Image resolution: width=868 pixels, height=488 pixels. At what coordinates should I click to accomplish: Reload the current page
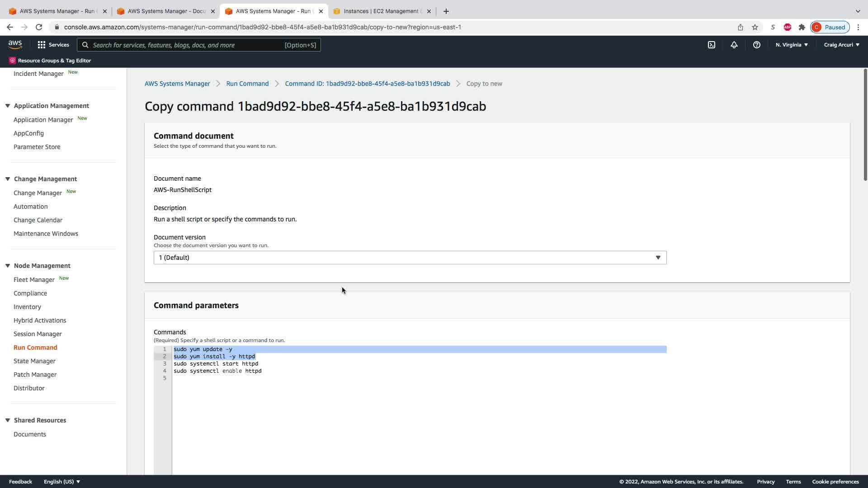click(x=39, y=27)
